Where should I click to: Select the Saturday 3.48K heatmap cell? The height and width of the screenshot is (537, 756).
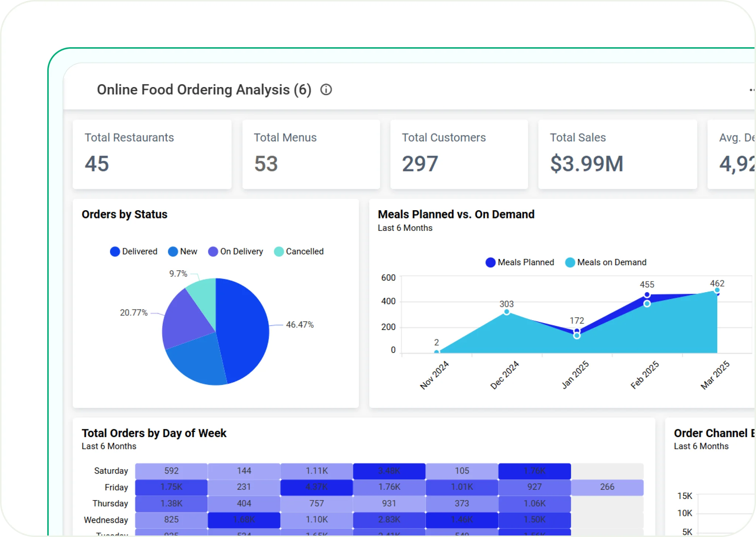pyautogui.click(x=389, y=471)
